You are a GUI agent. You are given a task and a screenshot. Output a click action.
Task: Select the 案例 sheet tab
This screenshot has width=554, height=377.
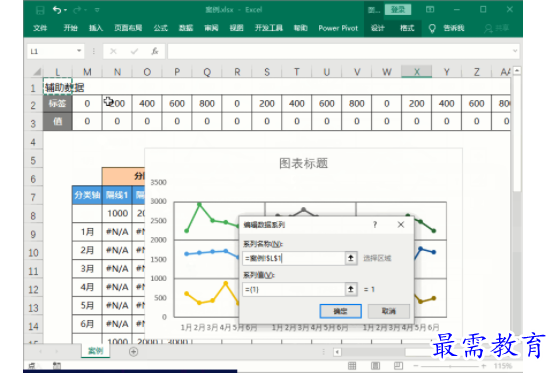tap(95, 351)
